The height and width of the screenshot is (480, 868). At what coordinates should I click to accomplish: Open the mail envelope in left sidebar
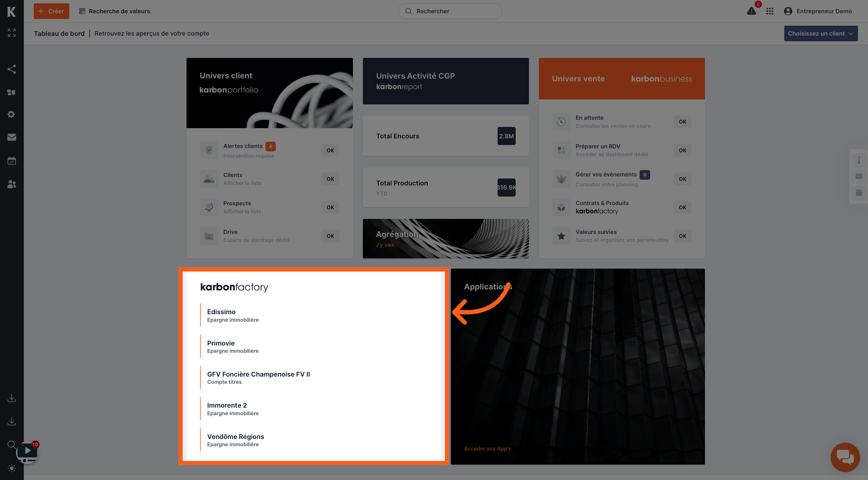tap(11, 137)
